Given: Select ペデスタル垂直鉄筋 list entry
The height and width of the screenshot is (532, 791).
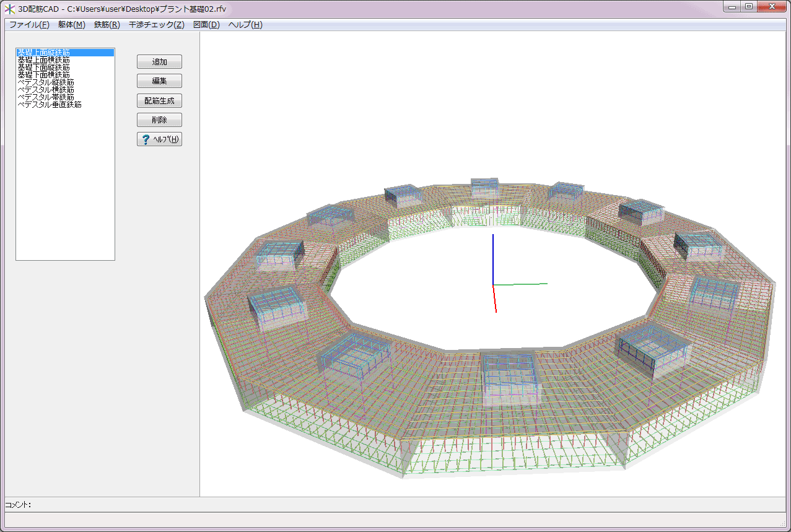Looking at the screenshot, I should click(50, 105).
